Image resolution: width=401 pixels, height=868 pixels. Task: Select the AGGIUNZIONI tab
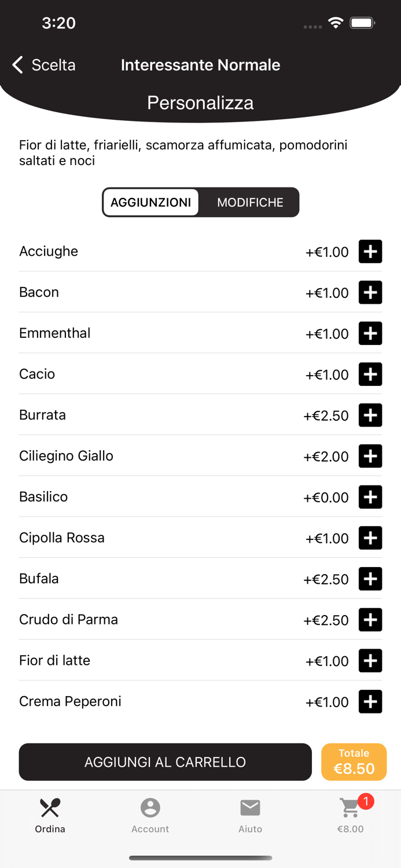[151, 202]
